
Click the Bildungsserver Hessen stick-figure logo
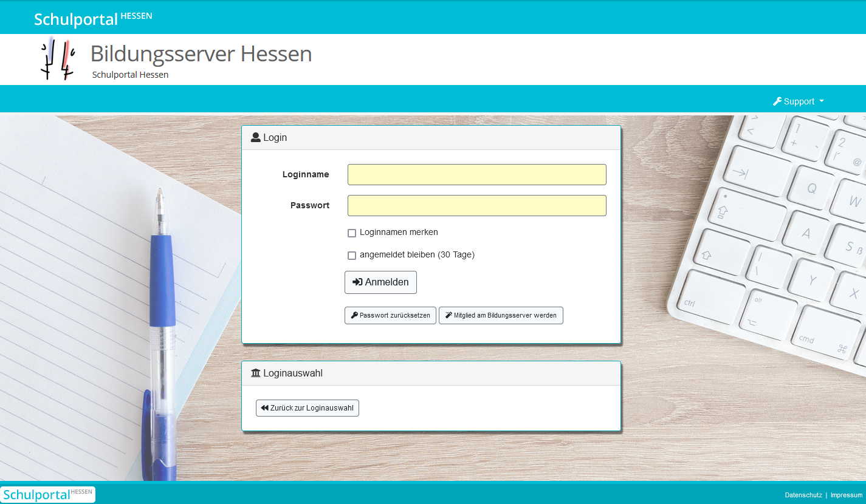click(x=58, y=59)
